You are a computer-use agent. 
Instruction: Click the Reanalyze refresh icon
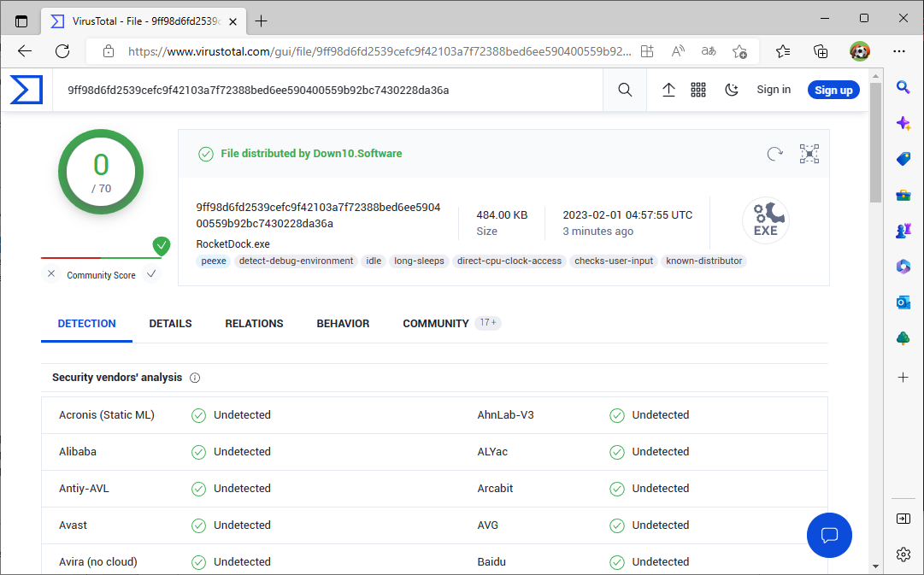775,154
